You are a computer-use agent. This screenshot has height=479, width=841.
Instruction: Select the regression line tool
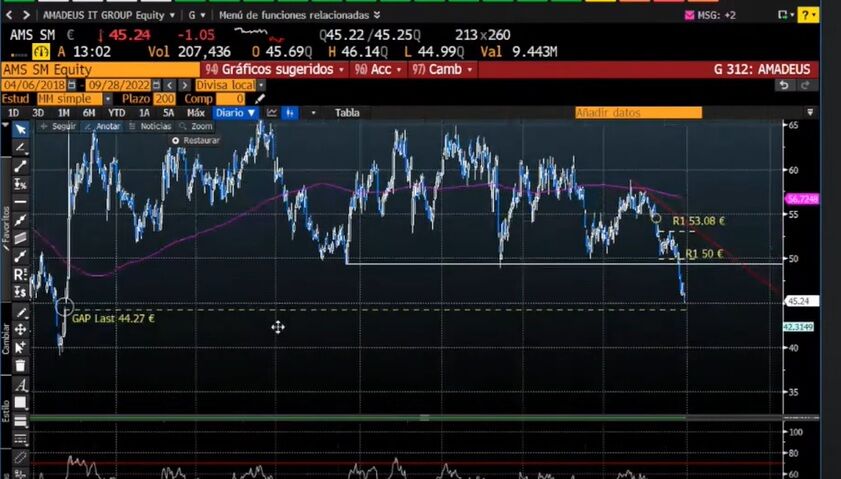pos(20,220)
